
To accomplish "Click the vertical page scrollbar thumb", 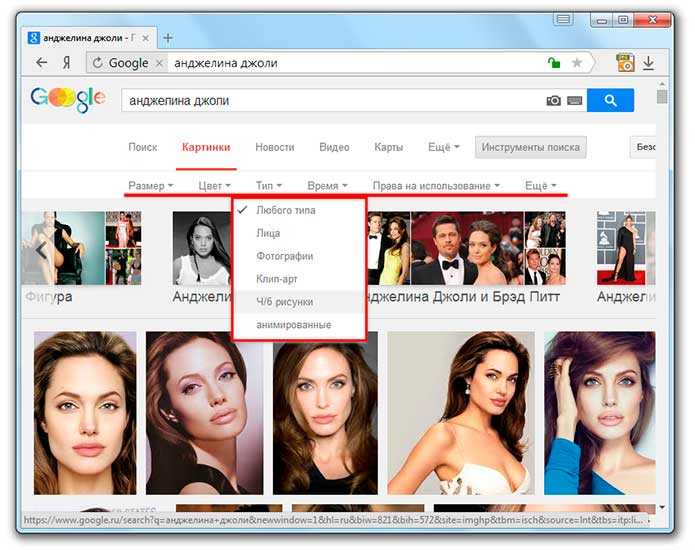I will pyautogui.click(x=662, y=96).
